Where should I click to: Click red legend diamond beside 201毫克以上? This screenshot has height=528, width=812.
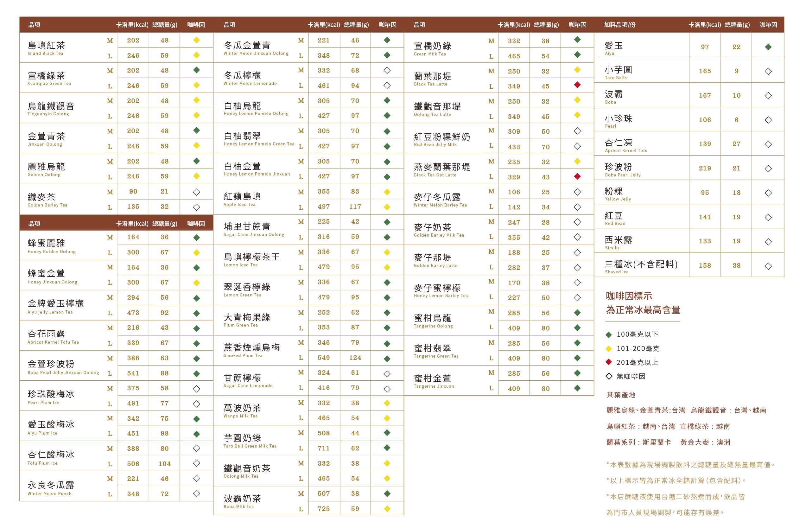coord(609,362)
